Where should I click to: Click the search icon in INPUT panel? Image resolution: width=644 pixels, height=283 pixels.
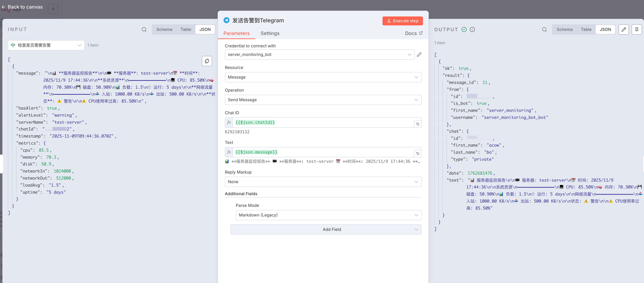click(144, 30)
